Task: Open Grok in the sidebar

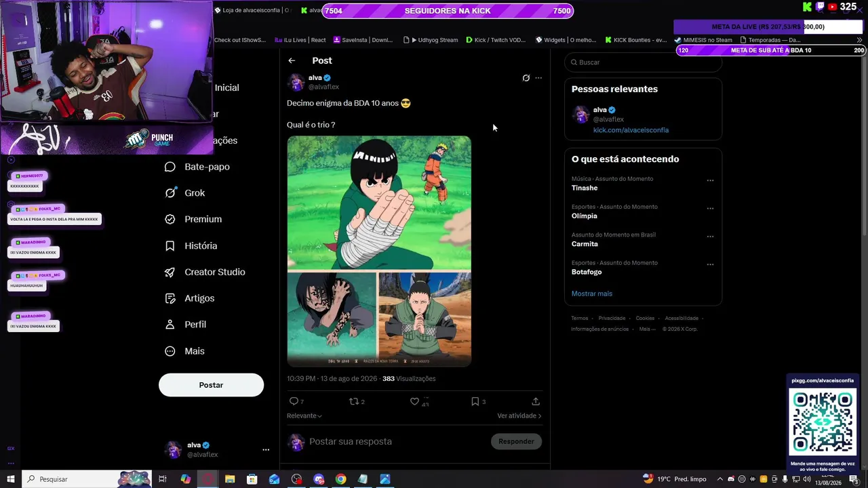Action: point(185,193)
